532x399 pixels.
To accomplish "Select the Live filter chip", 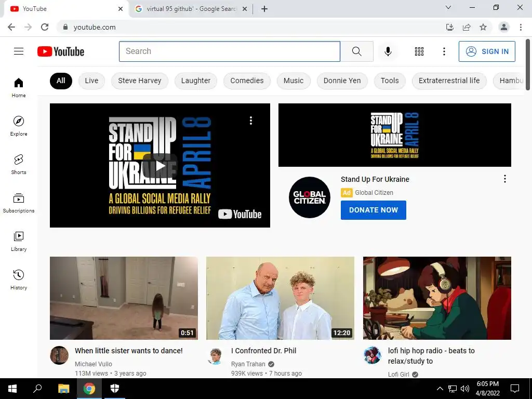I will click(x=91, y=81).
